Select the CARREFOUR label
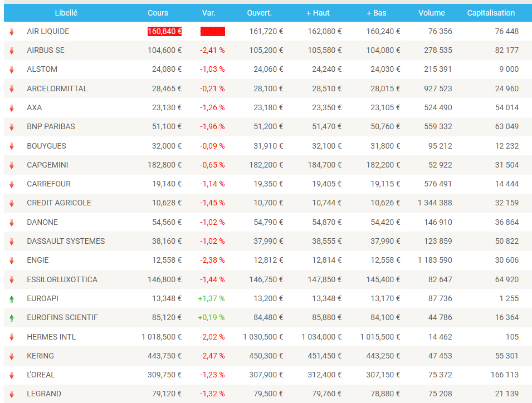This screenshot has height=403, width=532. [x=49, y=184]
